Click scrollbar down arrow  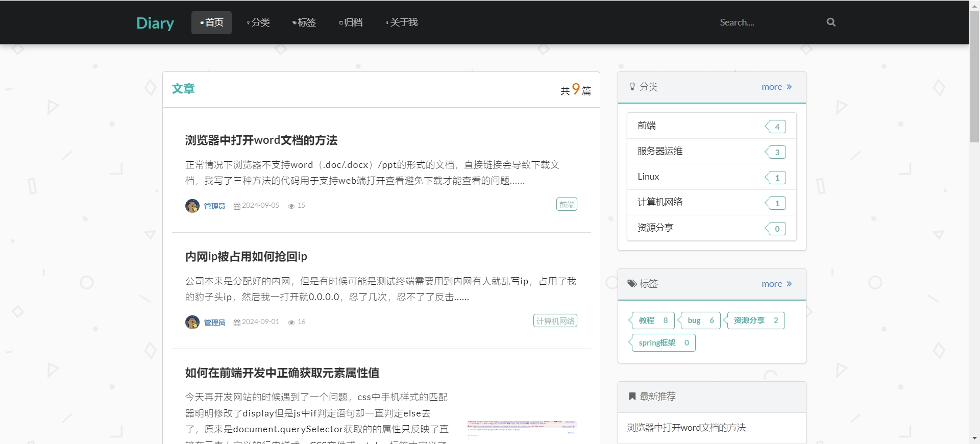(x=974, y=438)
